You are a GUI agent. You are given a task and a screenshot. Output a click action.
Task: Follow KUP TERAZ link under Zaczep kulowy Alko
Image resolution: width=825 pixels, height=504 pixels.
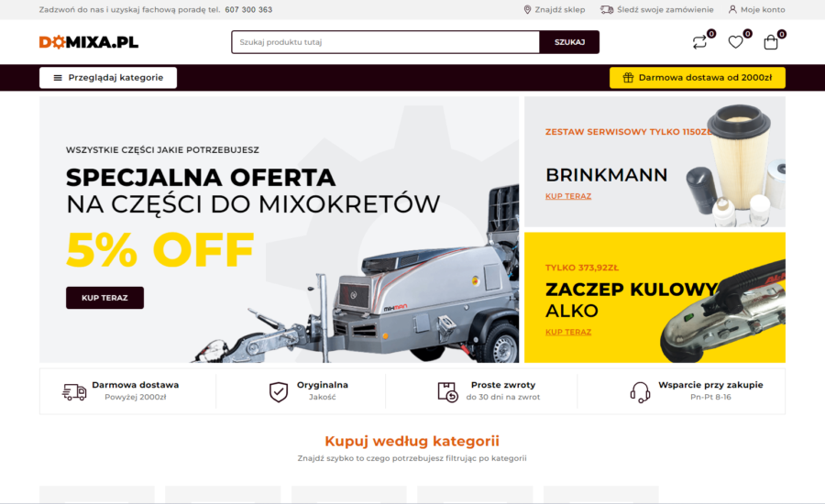568,332
